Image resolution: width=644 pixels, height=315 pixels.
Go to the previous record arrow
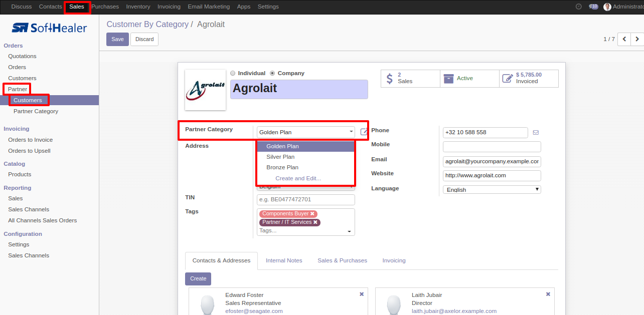624,39
